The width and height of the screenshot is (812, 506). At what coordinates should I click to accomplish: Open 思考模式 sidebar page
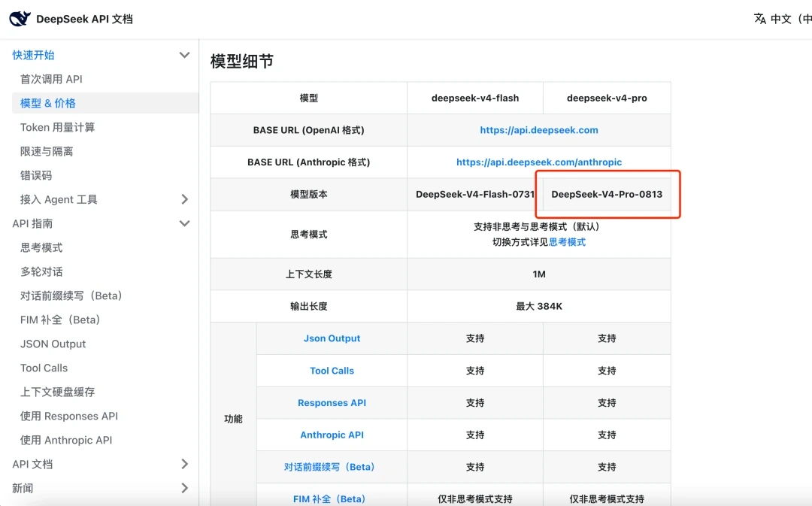pos(41,247)
